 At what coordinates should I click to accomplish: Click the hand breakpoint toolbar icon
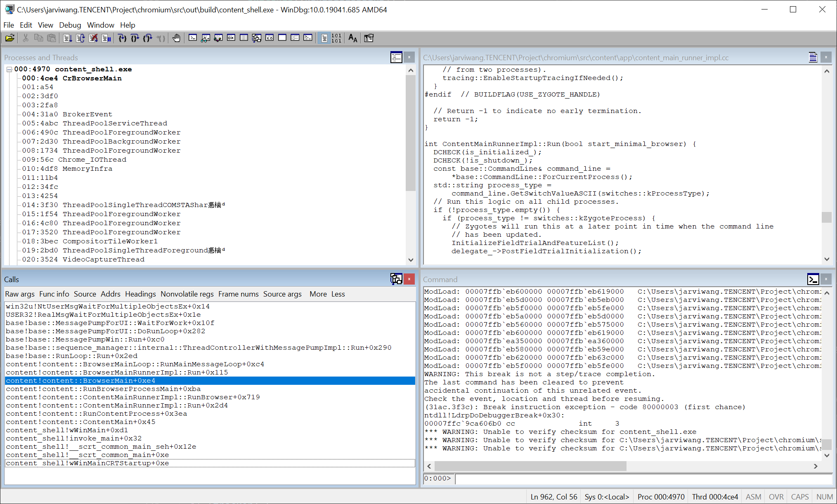[x=176, y=38]
